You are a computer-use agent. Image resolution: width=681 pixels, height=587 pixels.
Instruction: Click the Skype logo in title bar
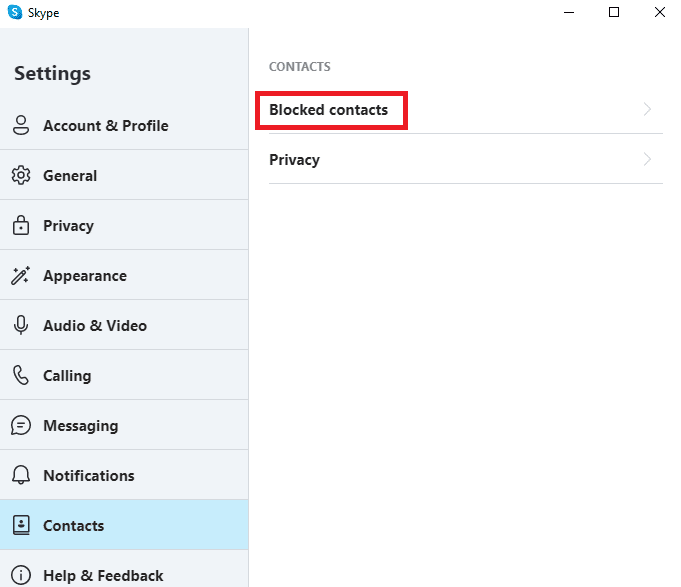(15, 12)
